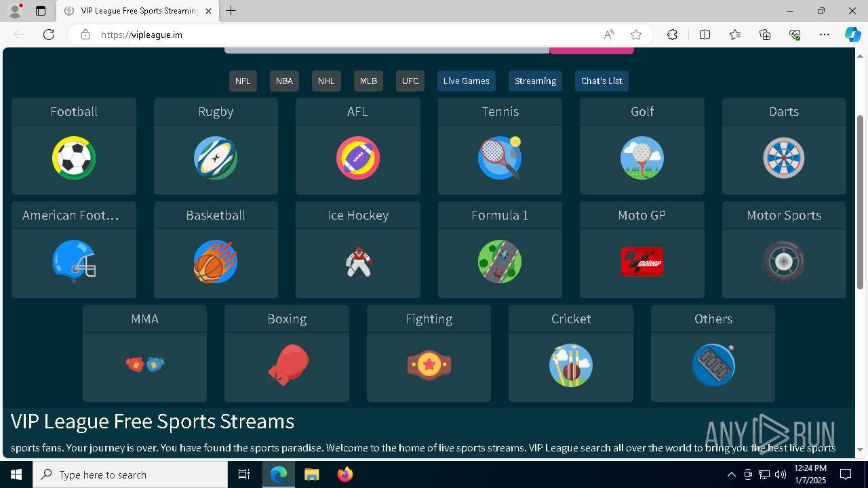The image size is (868, 488).
Task: Select the Moto GP category heading
Action: (642, 215)
